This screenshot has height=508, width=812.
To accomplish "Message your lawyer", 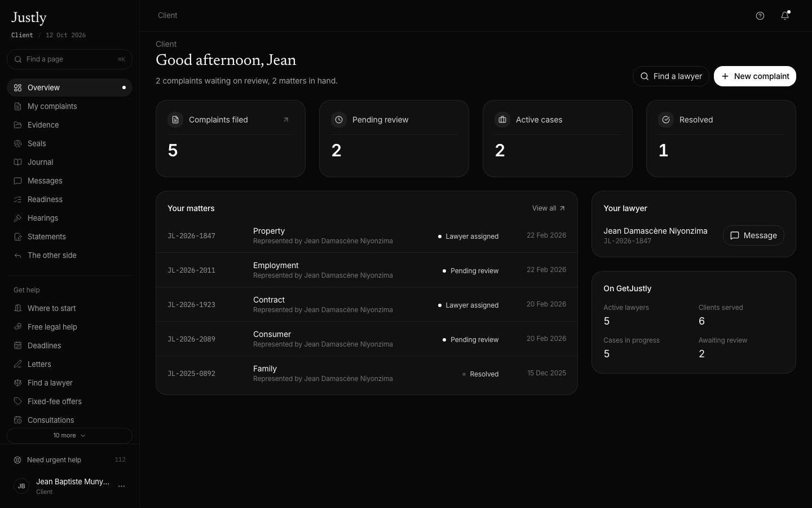I will click(x=753, y=235).
